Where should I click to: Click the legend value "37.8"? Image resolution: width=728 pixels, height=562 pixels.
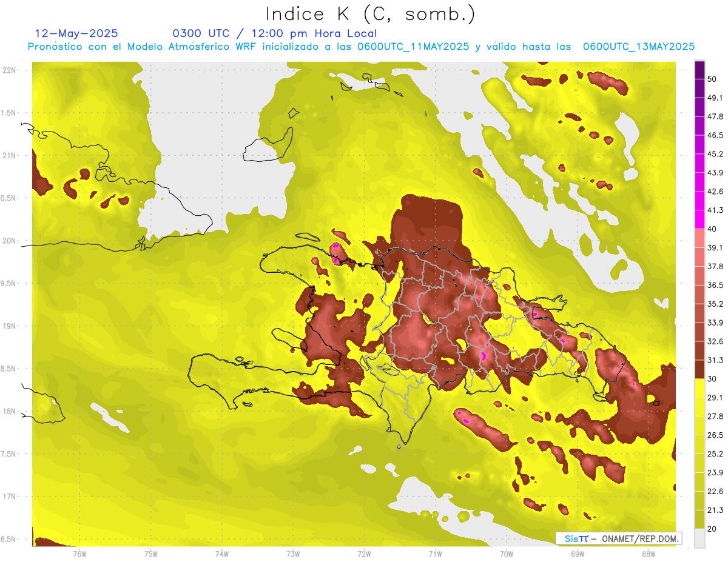coord(715,266)
